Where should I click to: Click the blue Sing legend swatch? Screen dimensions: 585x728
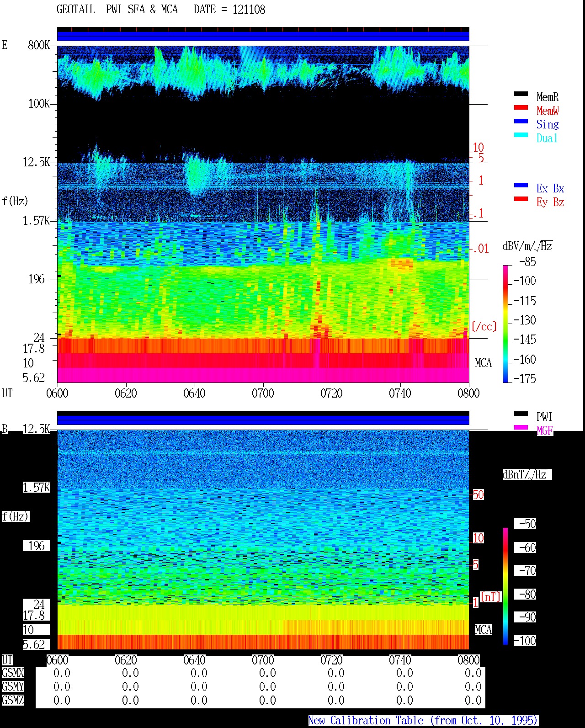click(521, 122)
